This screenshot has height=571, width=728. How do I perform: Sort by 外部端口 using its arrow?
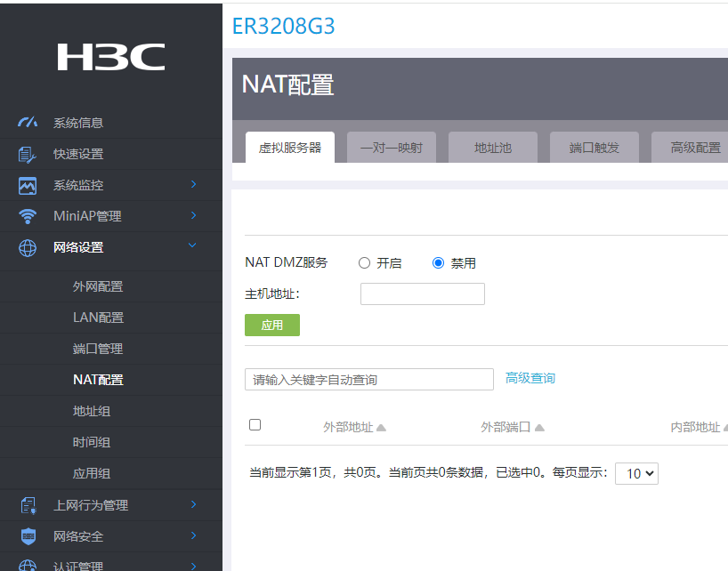coord(539,428)
